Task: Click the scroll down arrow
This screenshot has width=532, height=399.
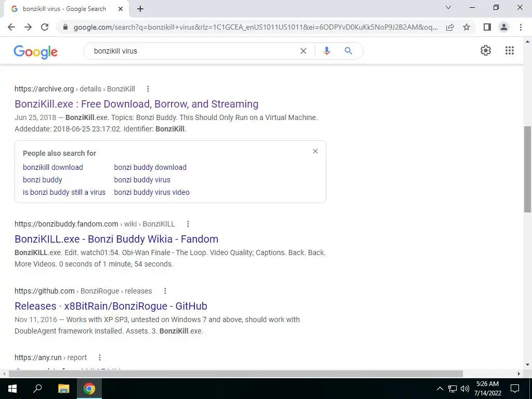Action: (x=528, y=365)
